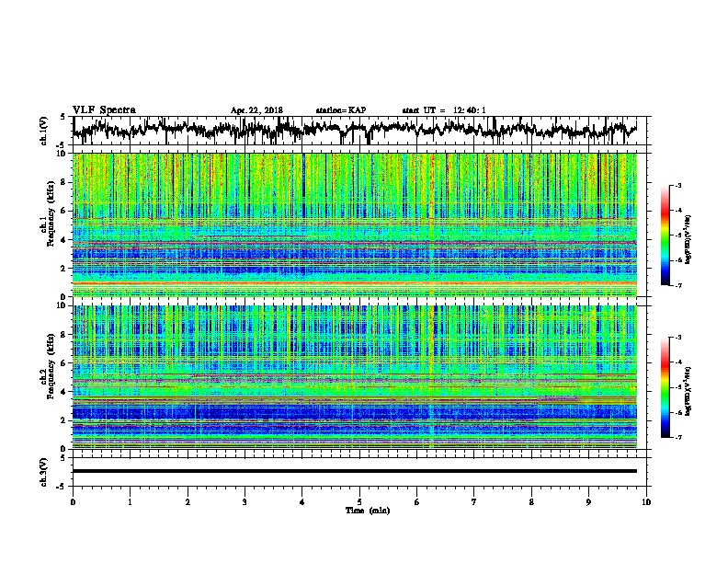Click the ch.2 "Frequency (kHz)" axis label
This screenshot has width=728, height=563.
[51, 366]
